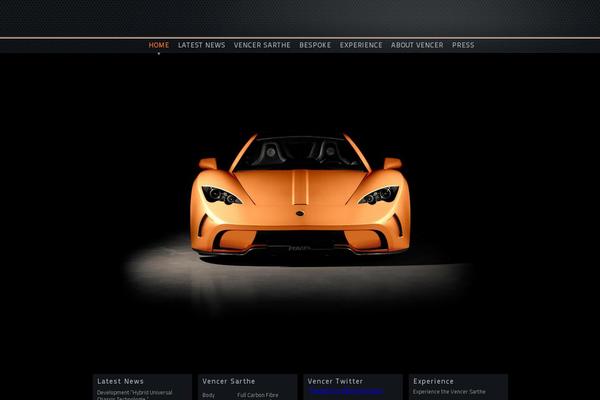Screen dimensions: 600x400
Task: Follow the blue link in Vencer Twitter panel
Action: point(346,391)
